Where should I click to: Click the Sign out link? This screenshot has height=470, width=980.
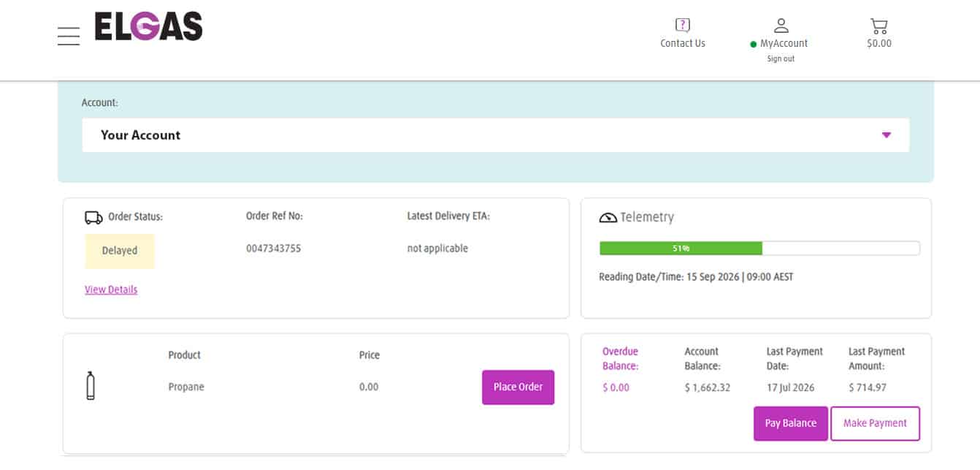[x=781, y=58]
